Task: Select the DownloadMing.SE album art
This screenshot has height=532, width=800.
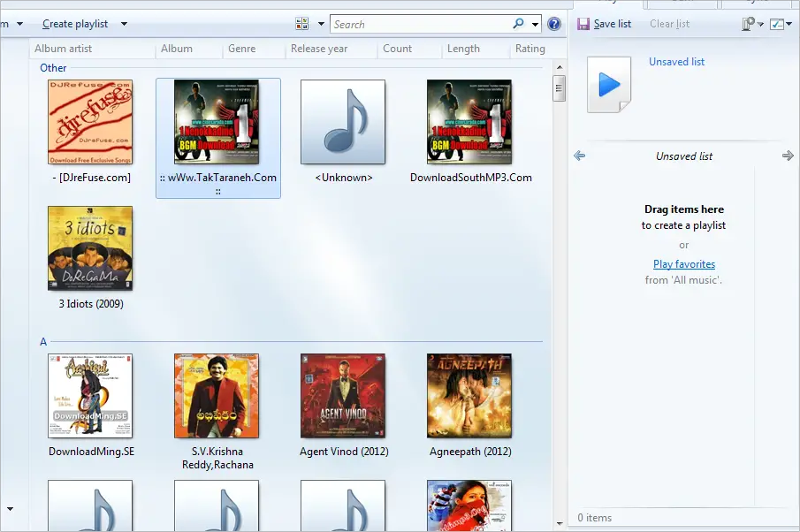Action: point(90,396)
